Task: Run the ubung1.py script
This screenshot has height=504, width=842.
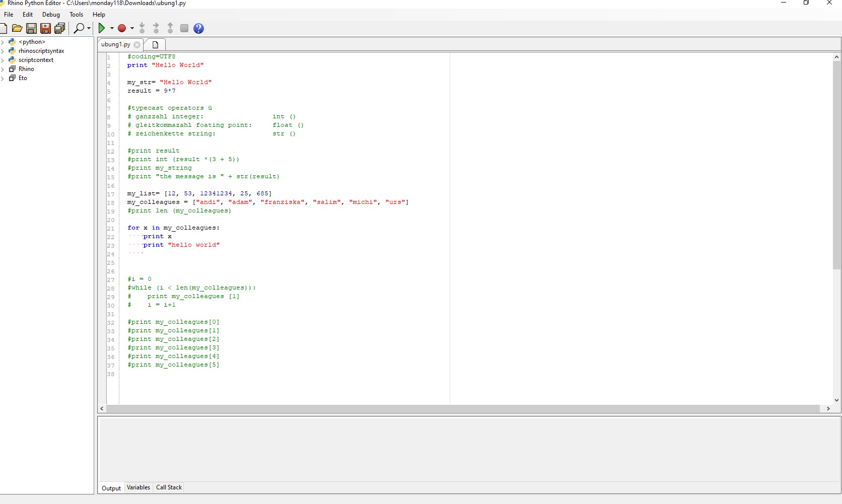Action: 102,28
